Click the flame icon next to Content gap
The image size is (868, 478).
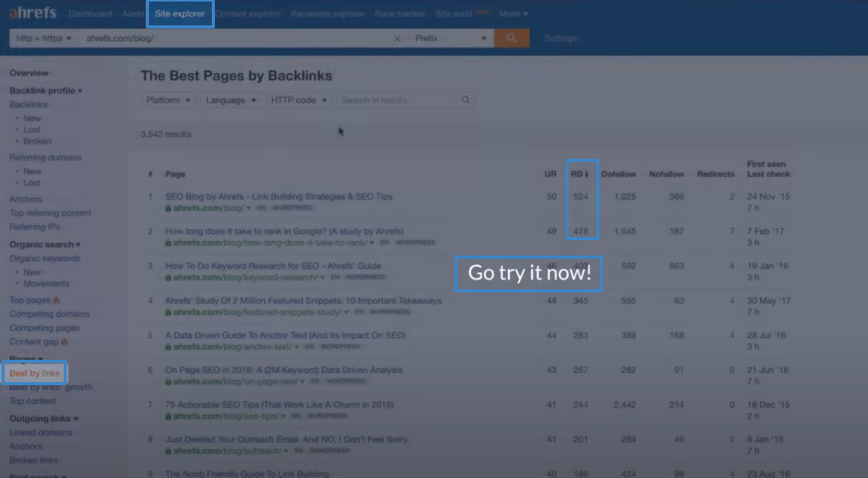[64, 342]
